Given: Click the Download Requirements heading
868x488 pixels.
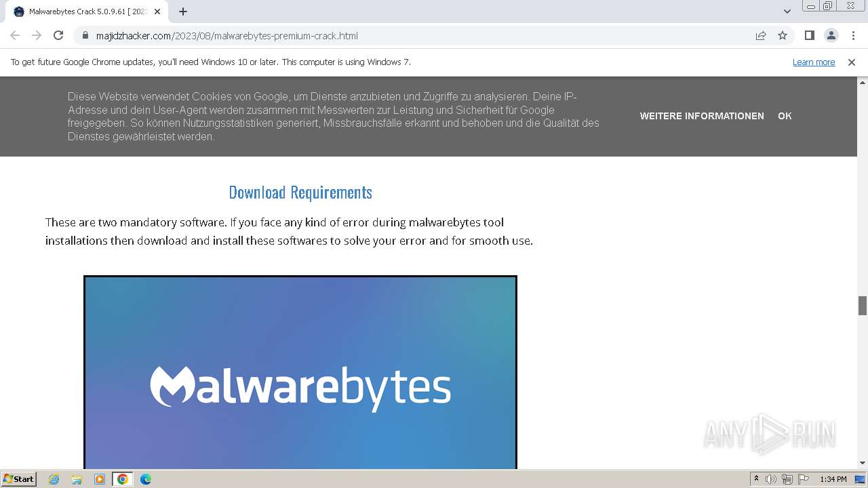Looking at the screenshot, I should pyautogui.click(x=300, y=192).
